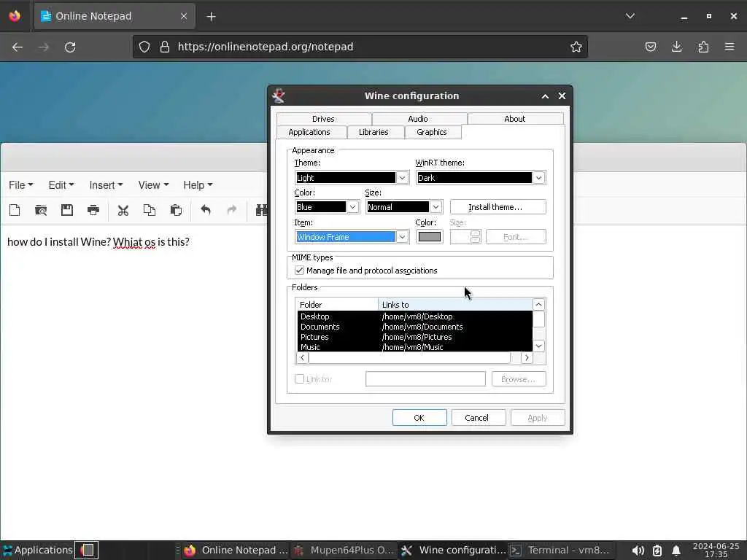Click the Wine glass icon in dialog title

[x=279, y=96]
